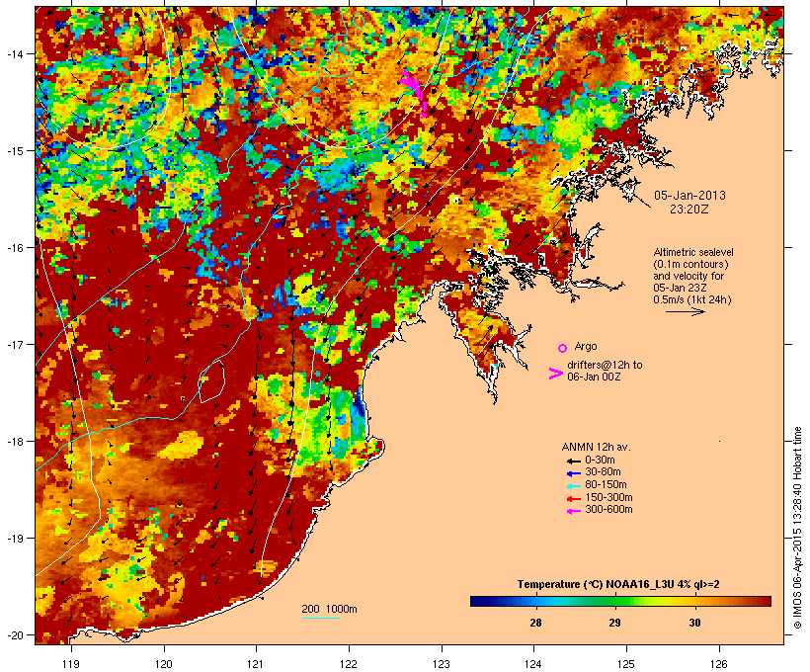Click the blue 30-80m arrow legend icon
This screenshot has width=810, height=672.
[573, 473]
